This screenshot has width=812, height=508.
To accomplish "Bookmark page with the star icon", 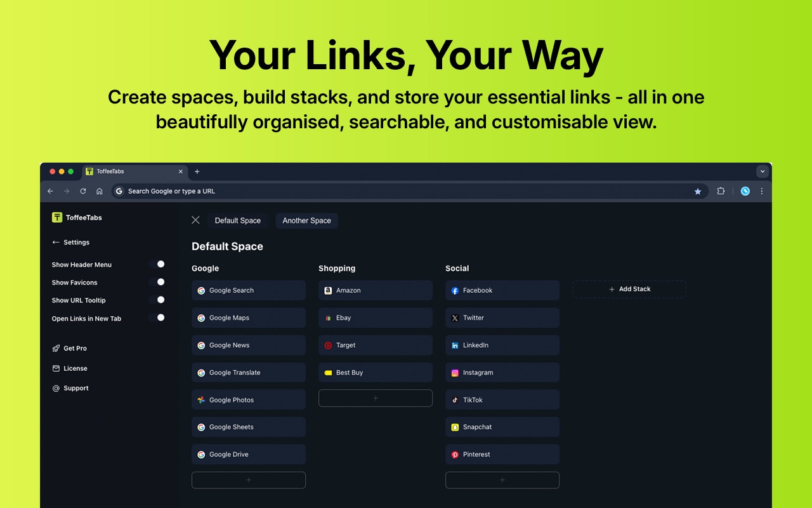I will click(698, 191).
